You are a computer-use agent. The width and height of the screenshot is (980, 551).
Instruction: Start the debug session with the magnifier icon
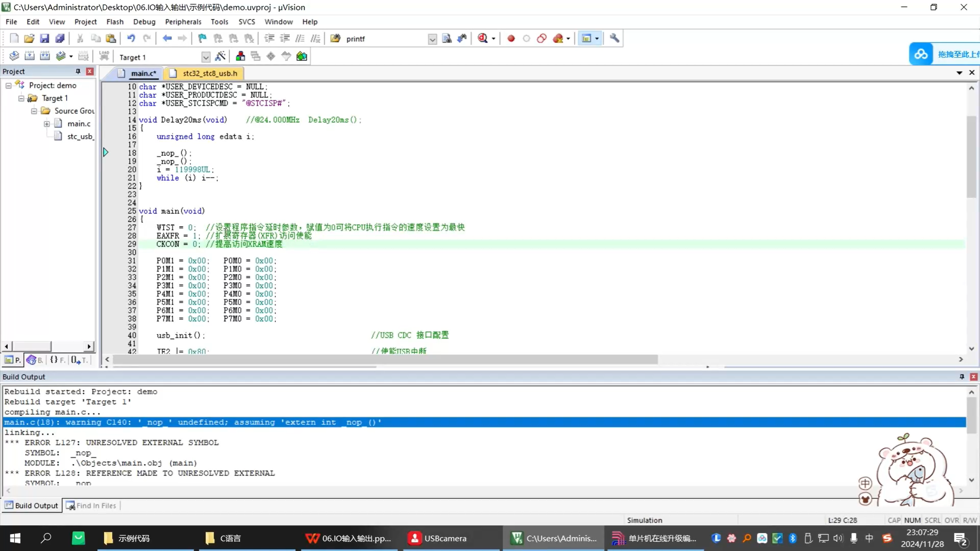click(483, 38)
